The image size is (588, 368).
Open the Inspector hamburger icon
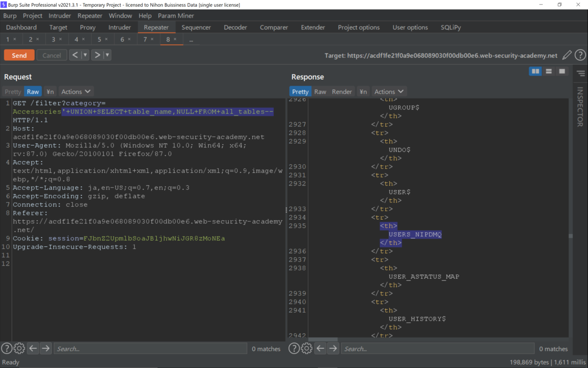[x=581, y=74]
